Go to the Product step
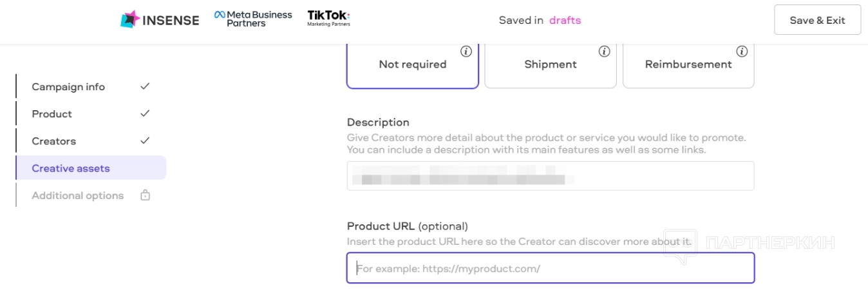The image size is (868, 299). click(x=52, y=114)
